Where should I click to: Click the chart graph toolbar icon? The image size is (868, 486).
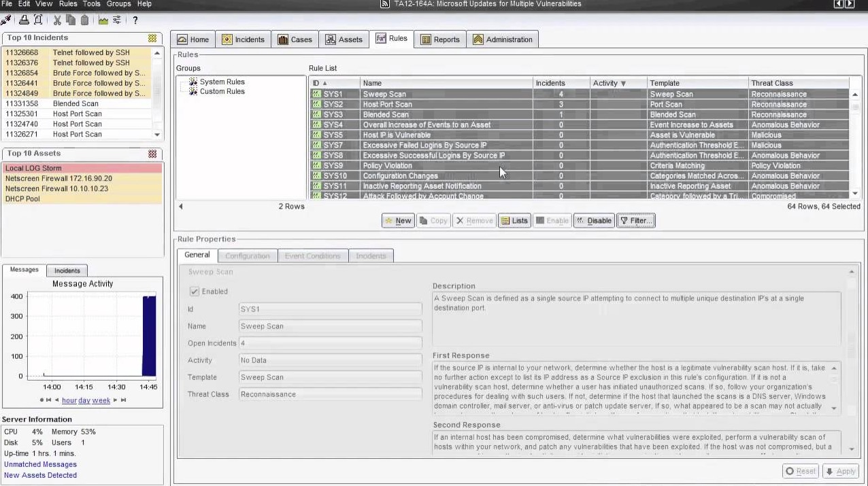point(103,20)
